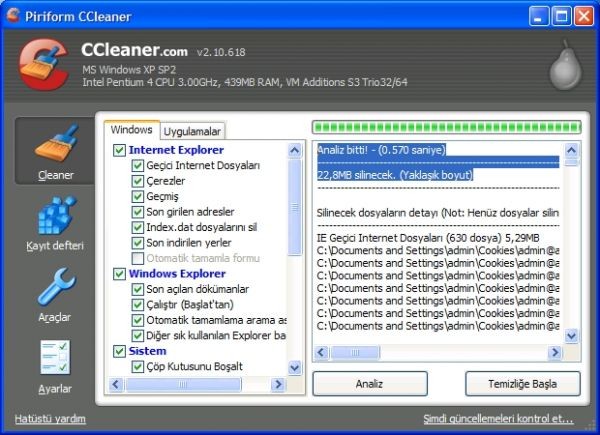This screenshot has height=435, width=600.
Task: Check Otomatik tamamla formu checkbox
Action: [137, 258]
